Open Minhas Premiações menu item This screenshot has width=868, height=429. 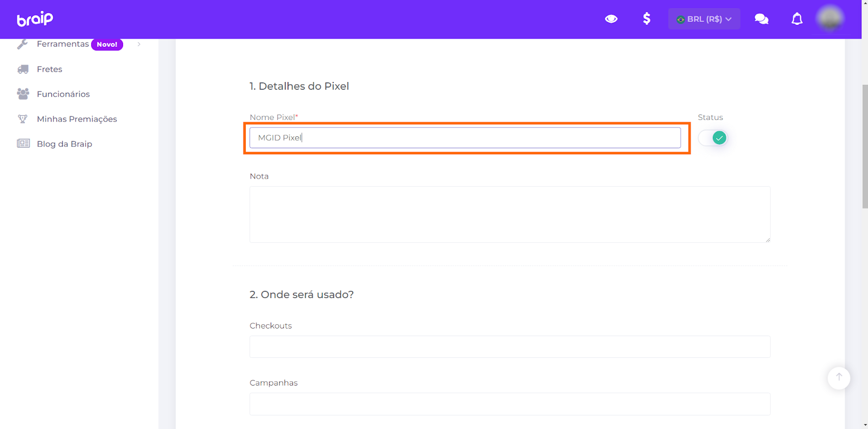click(x=76, y=119)
